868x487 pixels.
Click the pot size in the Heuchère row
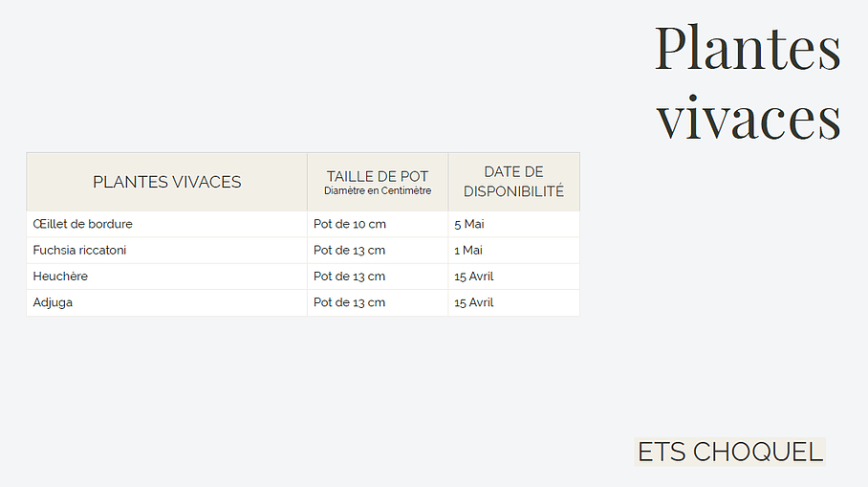(349, 277)
